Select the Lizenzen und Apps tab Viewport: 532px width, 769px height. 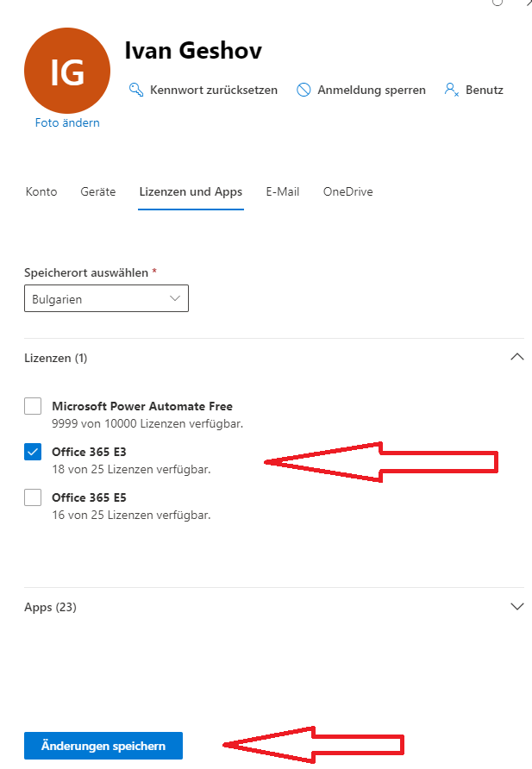coord(191,191)
